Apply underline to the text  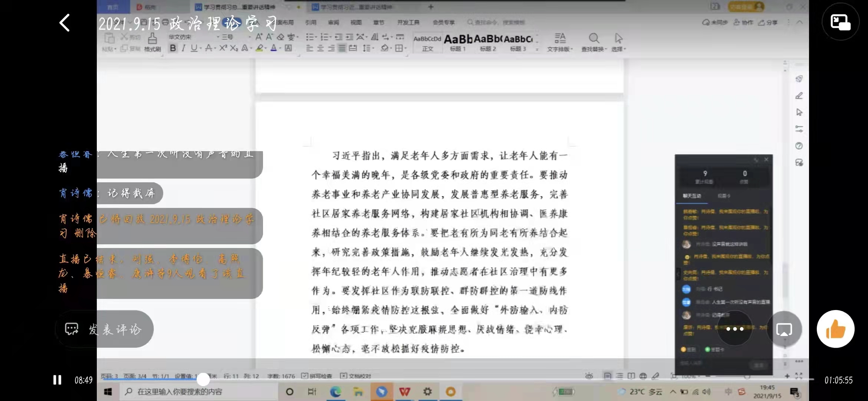pyautogui.click(x=193, y=48)
